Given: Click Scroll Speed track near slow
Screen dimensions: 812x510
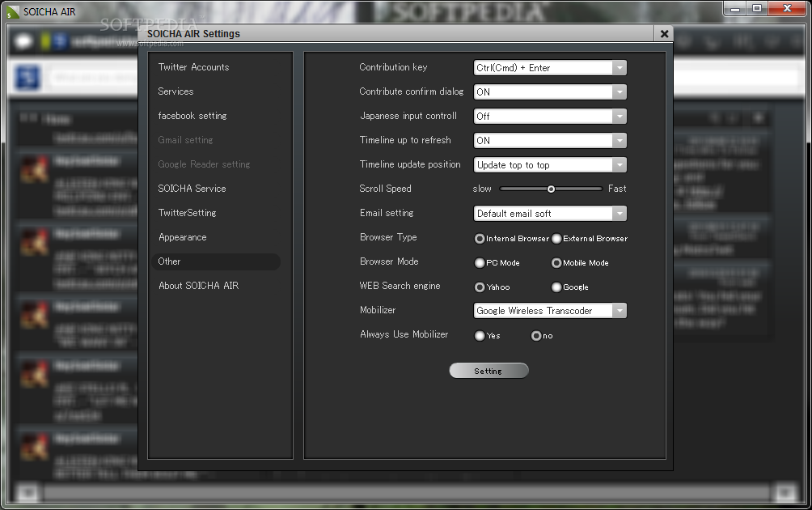Looking at the screenshot, I should pos(508,189).
